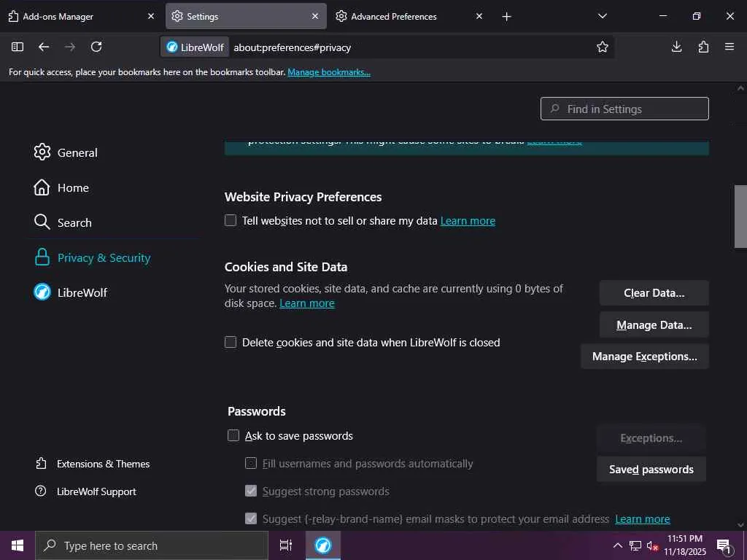Click the scrollbar up arrow

pyautogui.click(x=740, y=88)
